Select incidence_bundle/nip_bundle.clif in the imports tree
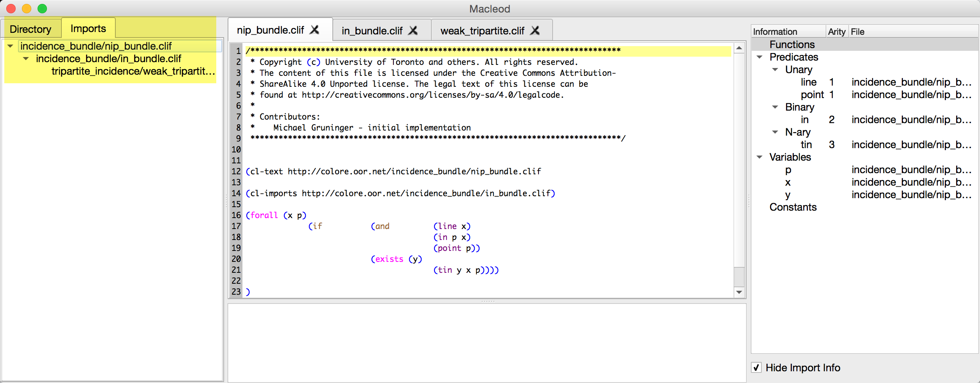 tap(96, 46)
